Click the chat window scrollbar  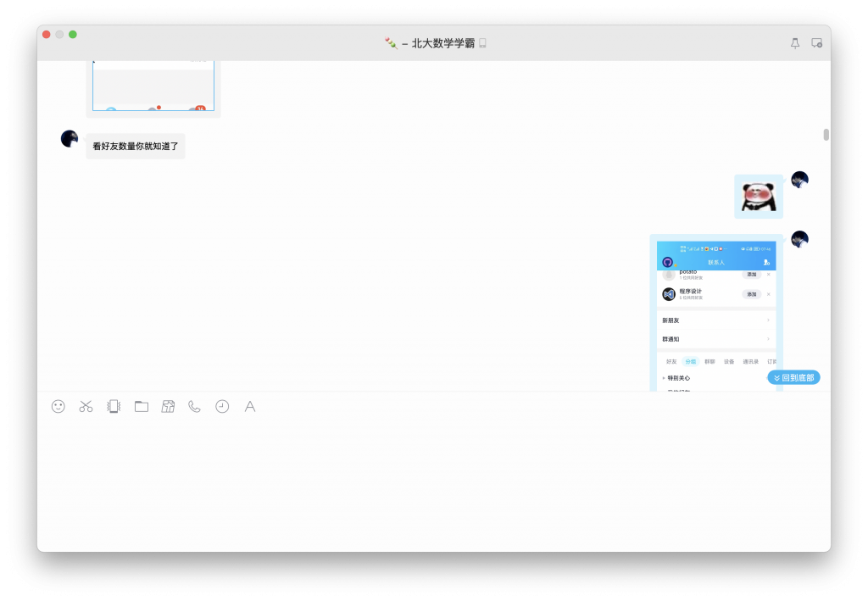coord(825,133)
